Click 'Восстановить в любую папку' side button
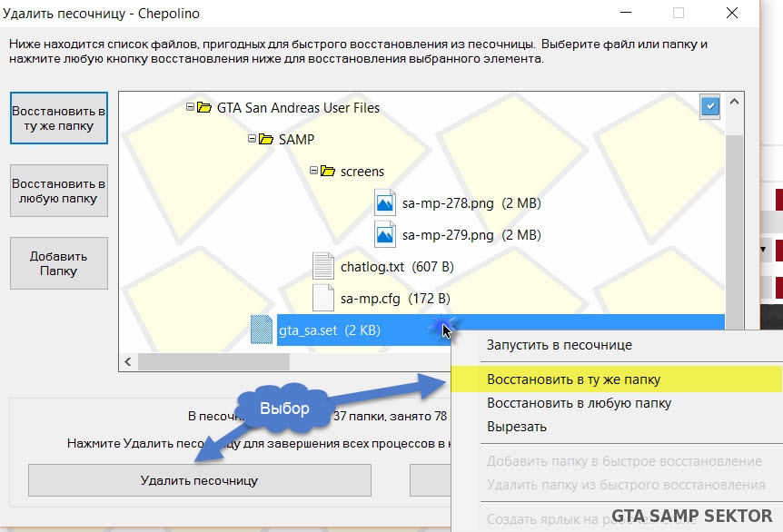This screenshot has width=783, height=532. 59,191
